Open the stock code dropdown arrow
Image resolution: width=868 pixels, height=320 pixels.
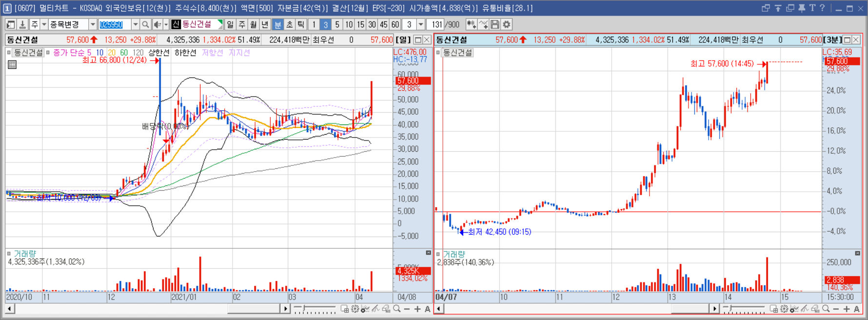pyautogui.click(x=135, y=24)
